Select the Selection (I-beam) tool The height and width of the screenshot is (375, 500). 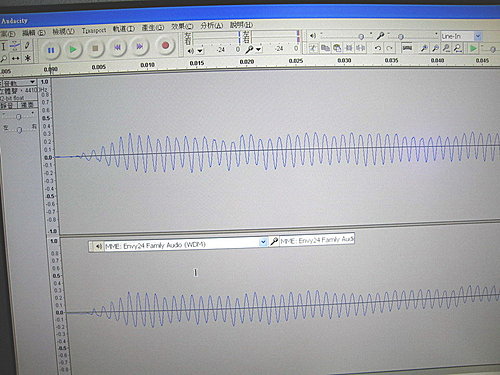pyautogui.click(x=3, y=46)
